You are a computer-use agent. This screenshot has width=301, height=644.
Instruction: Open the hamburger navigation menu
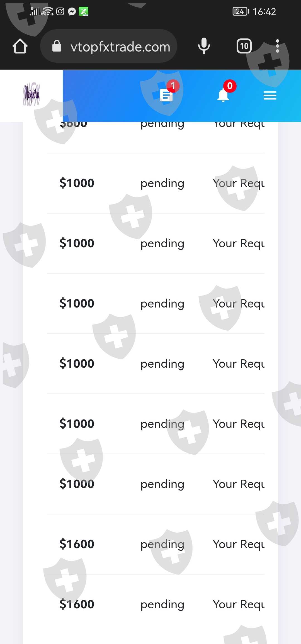(x=270, y=96)
